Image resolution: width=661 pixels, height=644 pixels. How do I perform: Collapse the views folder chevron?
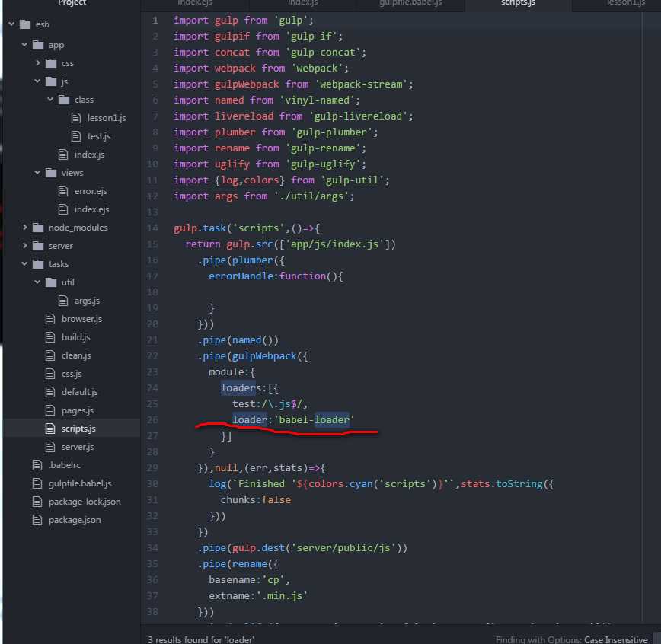point(37,172)
